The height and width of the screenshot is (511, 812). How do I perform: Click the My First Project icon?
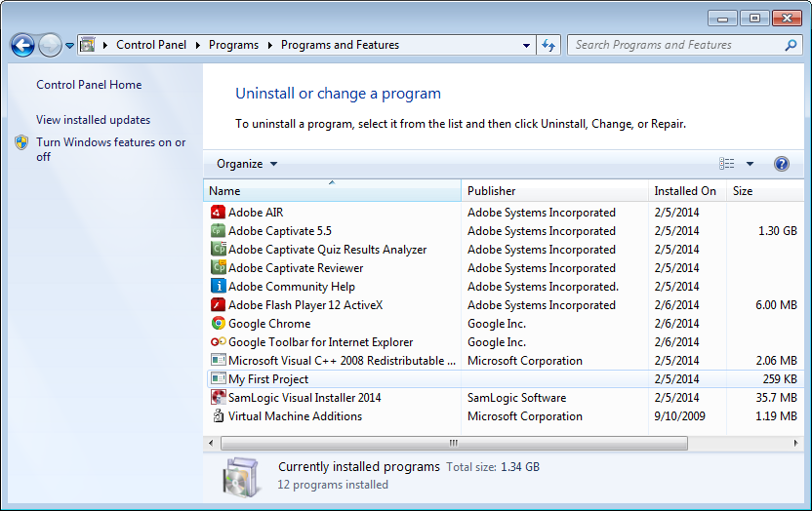coord(218,379)
